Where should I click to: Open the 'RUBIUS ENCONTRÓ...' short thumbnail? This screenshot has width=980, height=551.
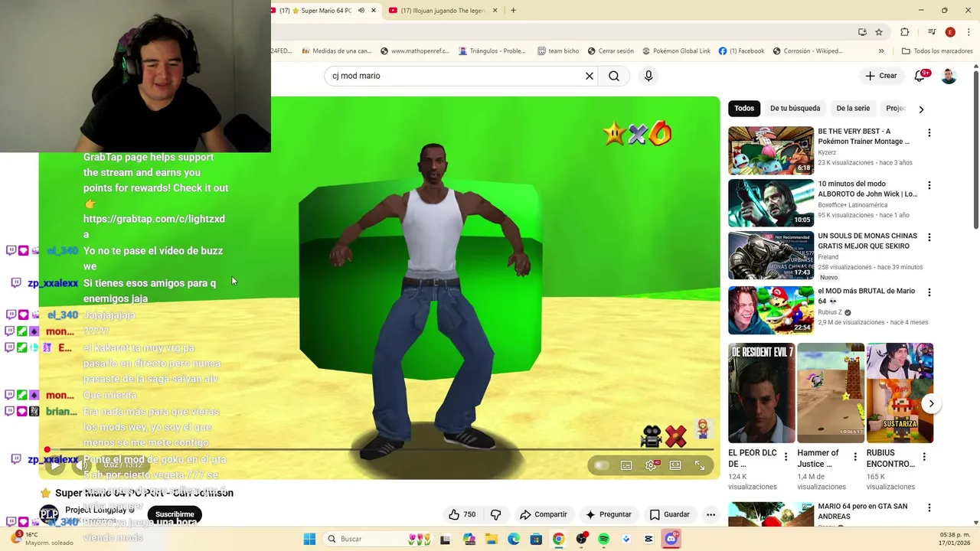tap(900, 393)
